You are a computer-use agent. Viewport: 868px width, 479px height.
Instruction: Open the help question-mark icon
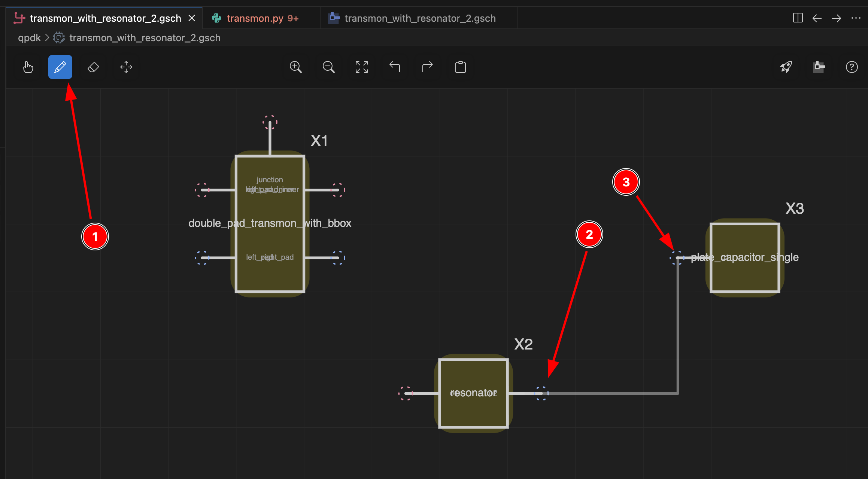click(x=852, y=67)
